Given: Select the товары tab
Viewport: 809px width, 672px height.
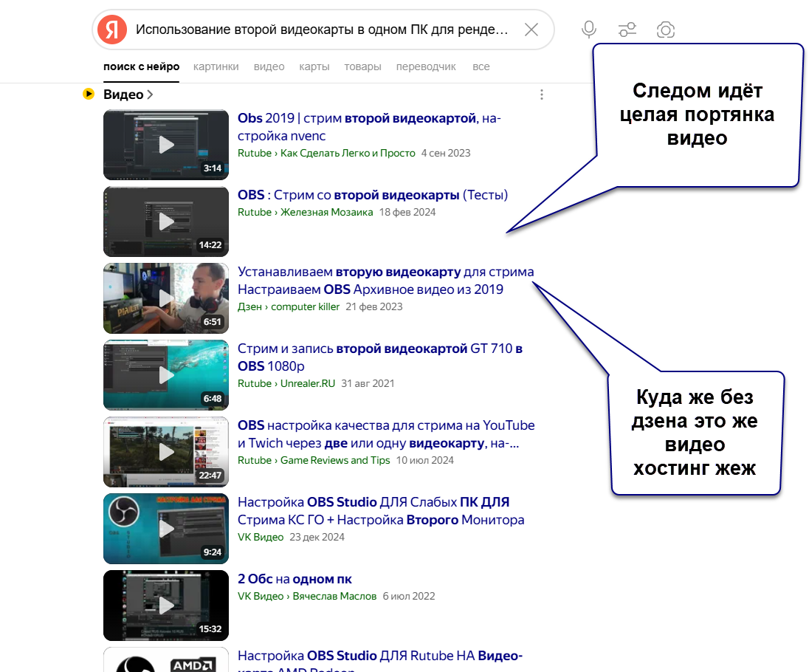Looking at the screenshot, I should point(362,66).
